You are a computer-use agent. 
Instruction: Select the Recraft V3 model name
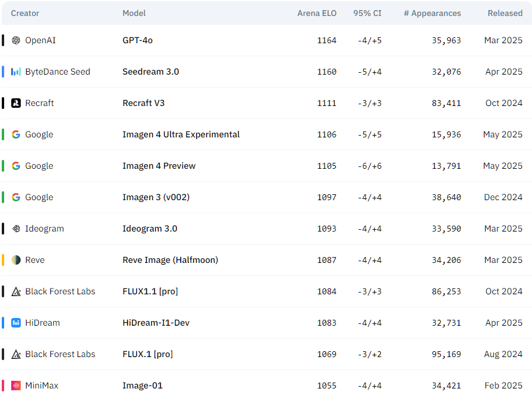(x=143, y=103)
